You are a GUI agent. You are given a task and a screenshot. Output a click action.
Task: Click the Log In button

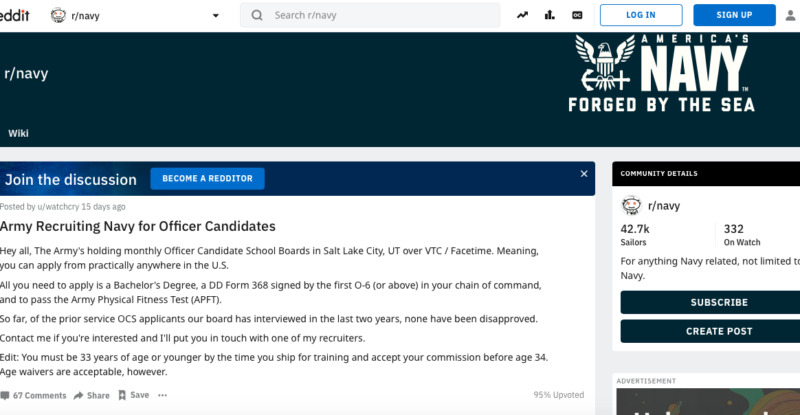(641, 15)
